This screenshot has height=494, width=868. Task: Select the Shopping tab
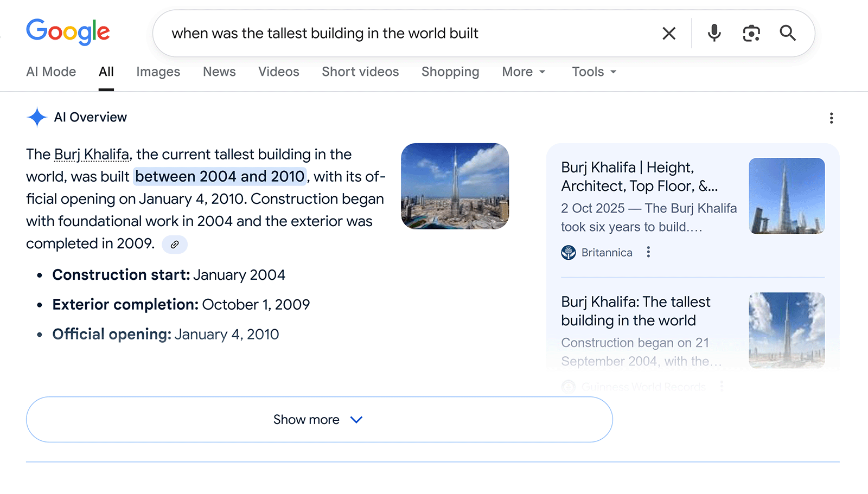click(450, 72)
